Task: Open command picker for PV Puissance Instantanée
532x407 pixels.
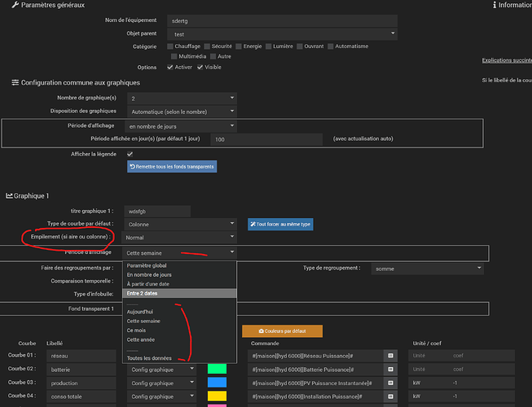Action: point(389,383)
